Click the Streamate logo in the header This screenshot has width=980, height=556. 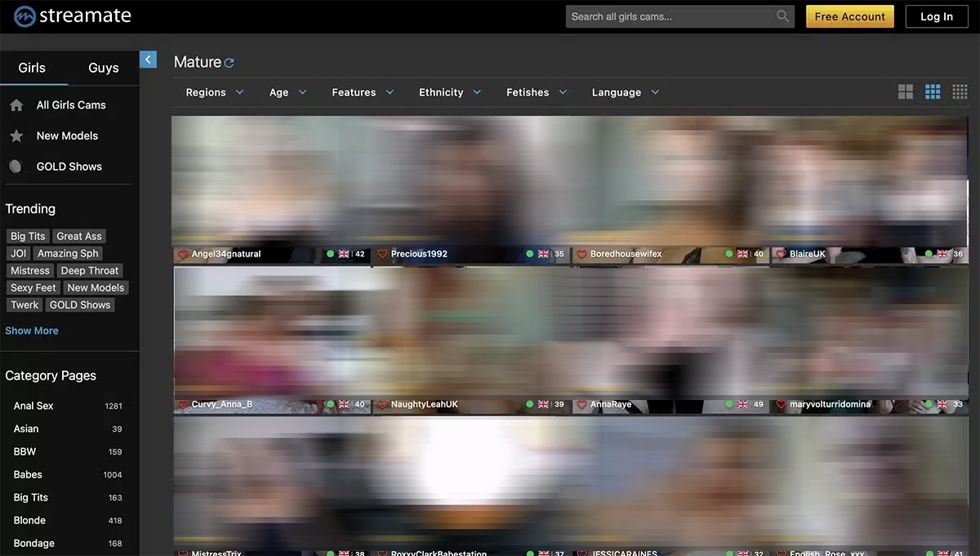point(72,16)
